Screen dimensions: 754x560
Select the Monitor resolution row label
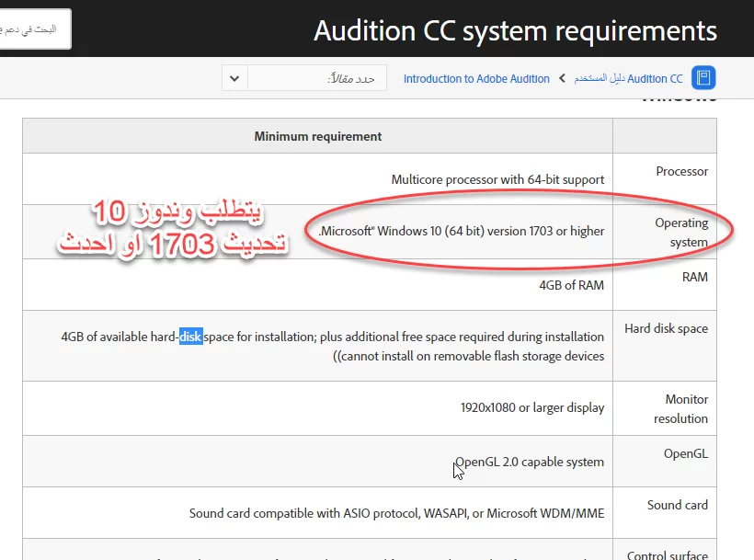click(x=680, y=408)
